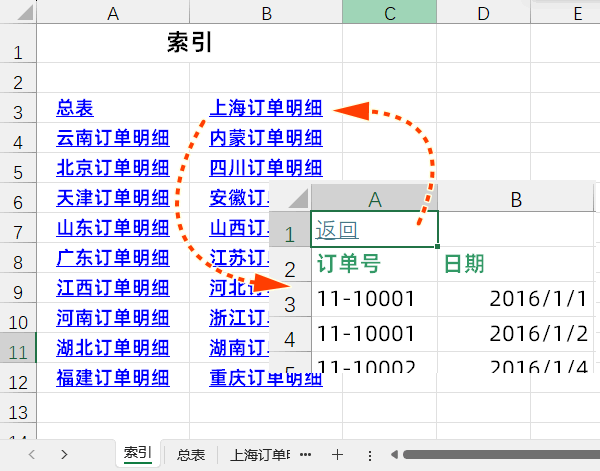Switch to the 总表 sheet tab
The width and height of the screenshot is (600, 471).
(191, 455)
